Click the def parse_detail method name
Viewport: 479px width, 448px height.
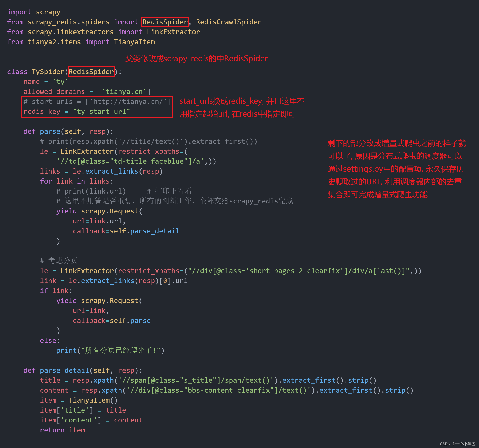[x=64, y=370]
